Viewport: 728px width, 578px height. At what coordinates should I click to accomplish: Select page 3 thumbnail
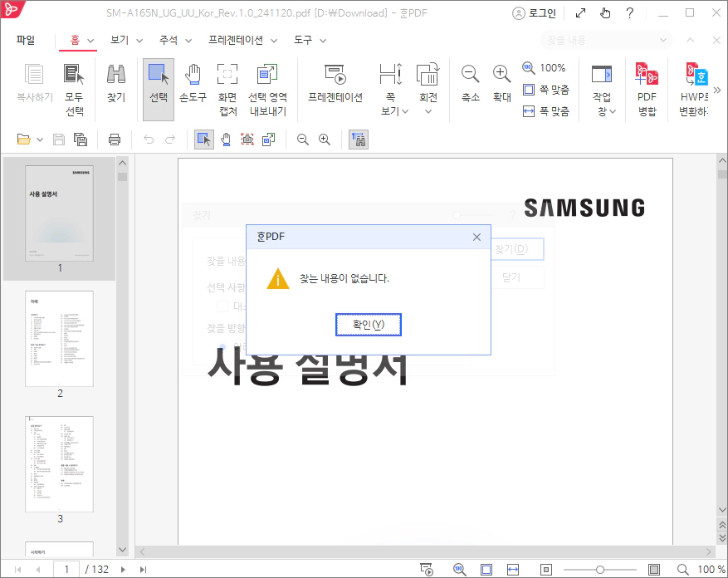60,464
